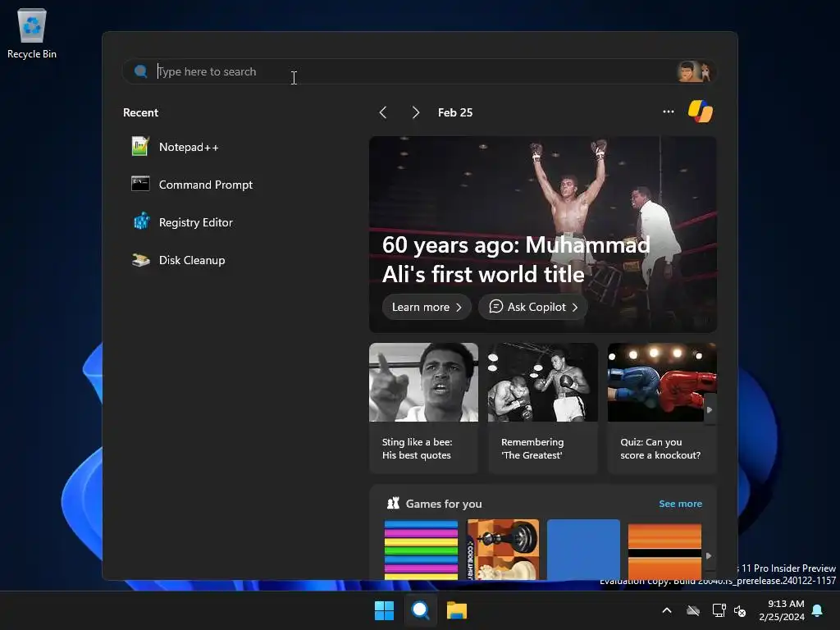Show hidden system tray icons
Image resolution: width=840 pixels, height=630 pixels.
pyautogui.click(x=667, y=610)
